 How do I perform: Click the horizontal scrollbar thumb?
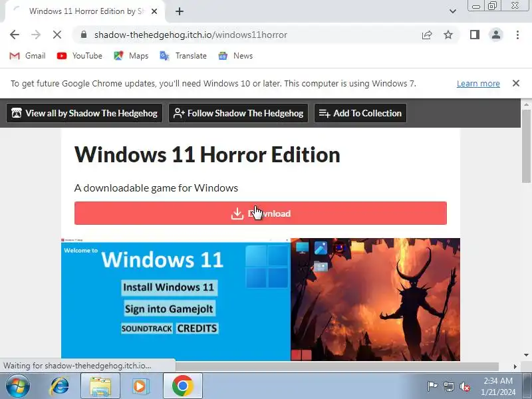pos(337,366)
